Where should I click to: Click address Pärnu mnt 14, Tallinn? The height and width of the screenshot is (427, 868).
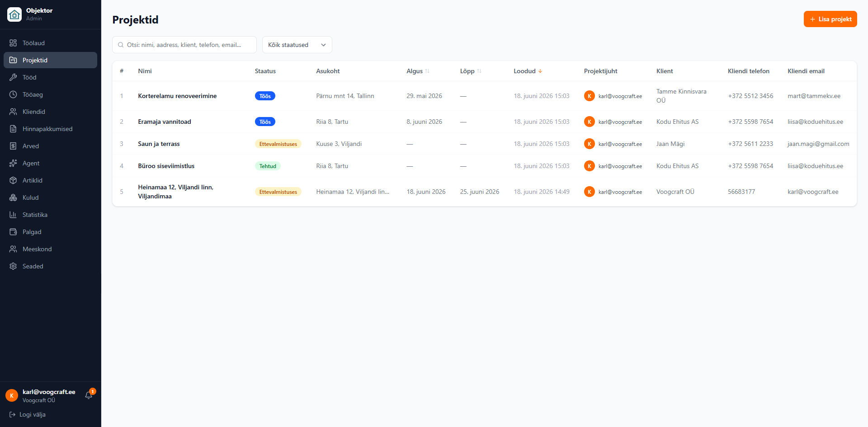[x=345, y=96]
